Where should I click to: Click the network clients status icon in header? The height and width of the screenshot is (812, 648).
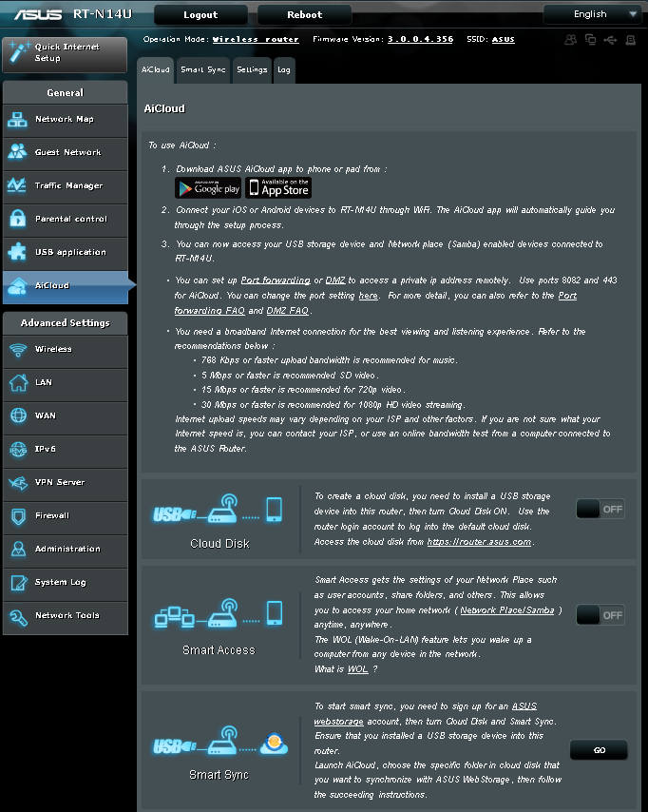(590, 40)
